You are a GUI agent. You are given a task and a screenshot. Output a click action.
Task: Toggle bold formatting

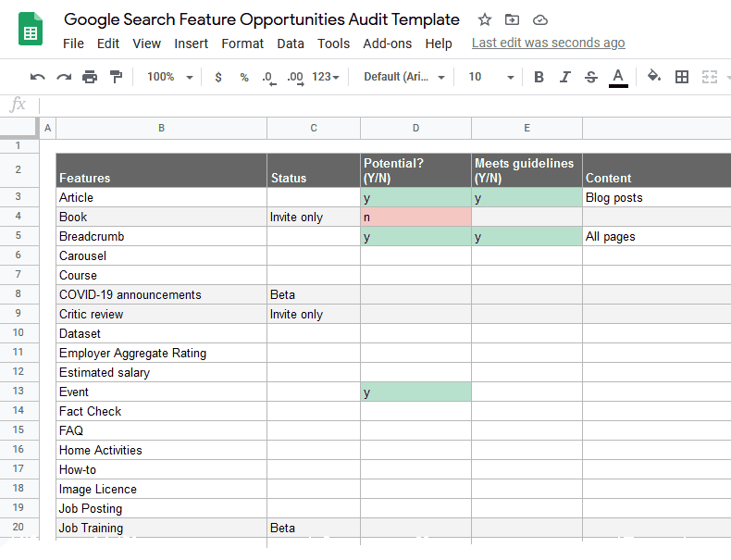point(539,77)
